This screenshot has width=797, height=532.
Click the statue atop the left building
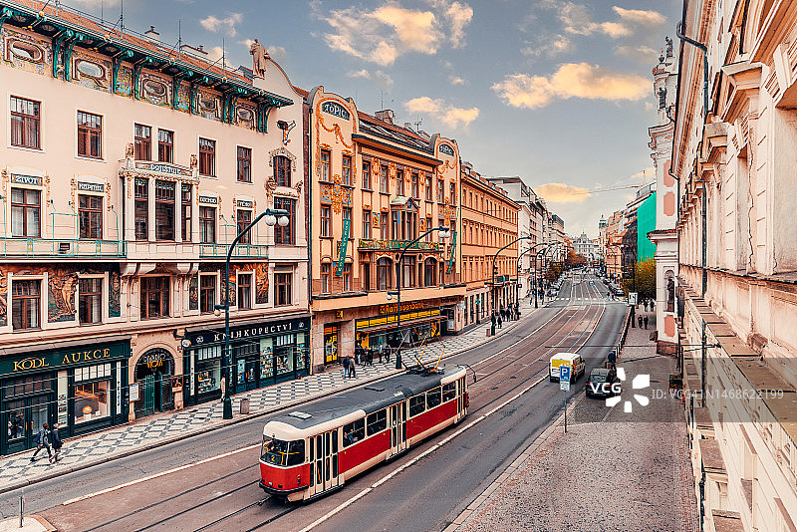[258, 58]
